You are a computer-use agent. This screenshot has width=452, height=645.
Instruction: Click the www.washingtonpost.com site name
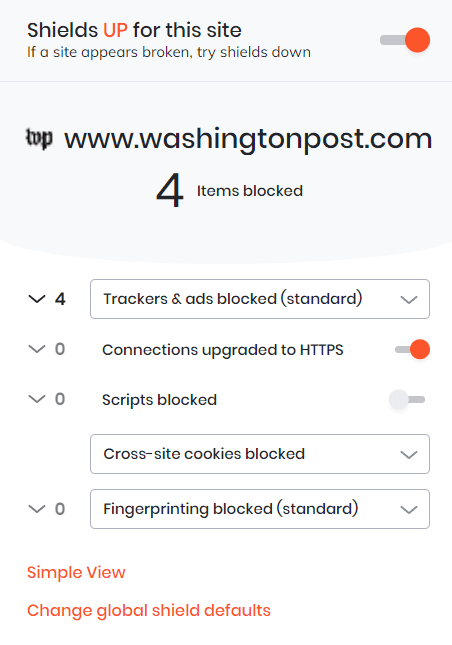(x=248, y=139)
